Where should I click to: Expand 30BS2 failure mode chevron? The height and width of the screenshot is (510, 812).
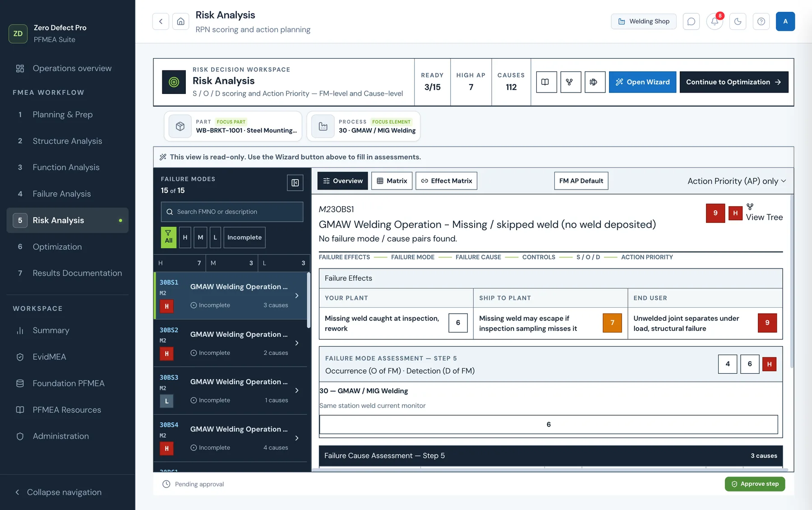297,343
